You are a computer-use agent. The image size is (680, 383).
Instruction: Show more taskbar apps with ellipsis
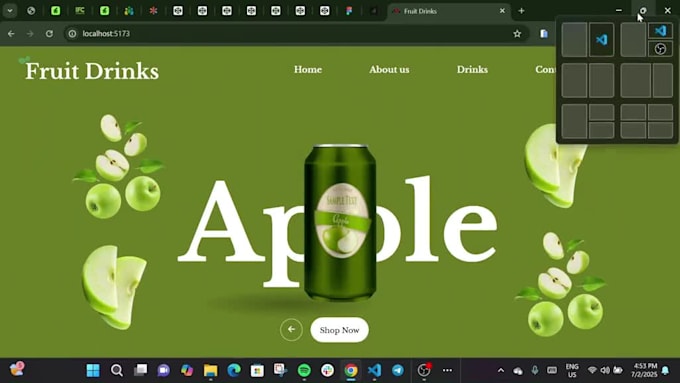pyautogui.click(x=447, y=370)
